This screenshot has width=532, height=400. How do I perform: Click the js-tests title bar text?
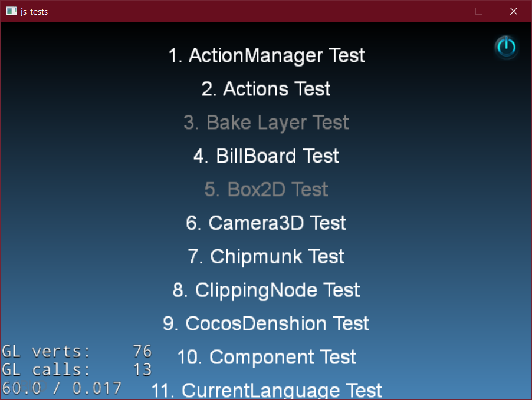click(x=34, y=11)
